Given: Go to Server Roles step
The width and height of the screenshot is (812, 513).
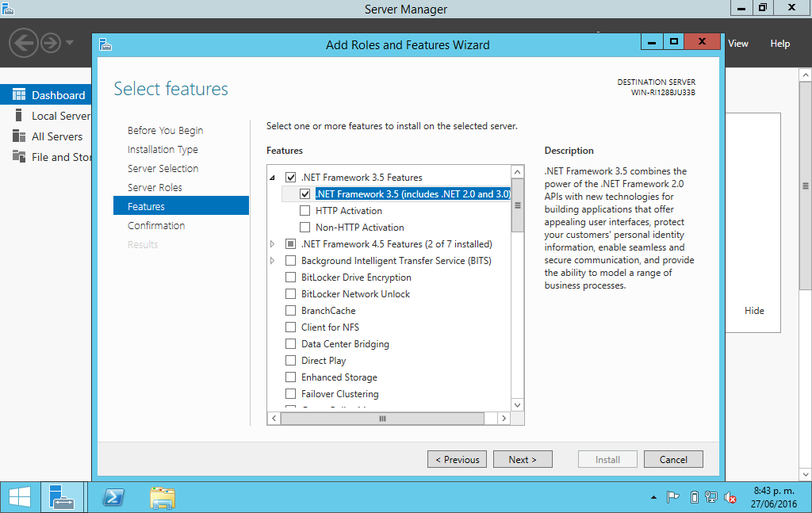Looking at the screenshot, I should tap(155, 187).
